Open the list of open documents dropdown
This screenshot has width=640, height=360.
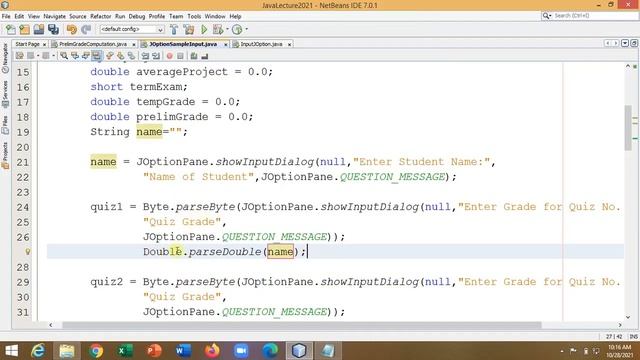[x=625, y=43]
